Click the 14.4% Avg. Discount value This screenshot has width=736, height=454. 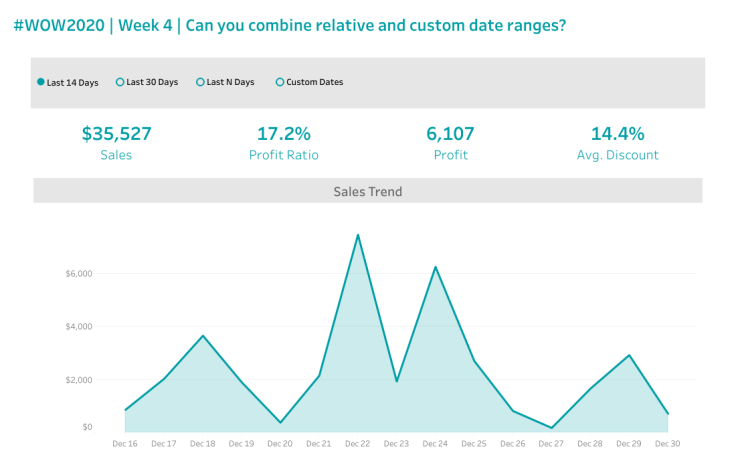617,134
